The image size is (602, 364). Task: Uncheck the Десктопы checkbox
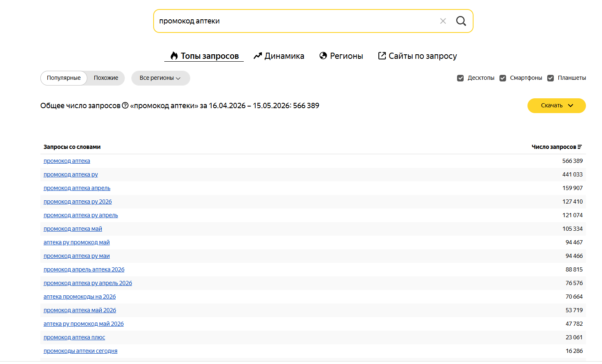click(x=460, y=78)
